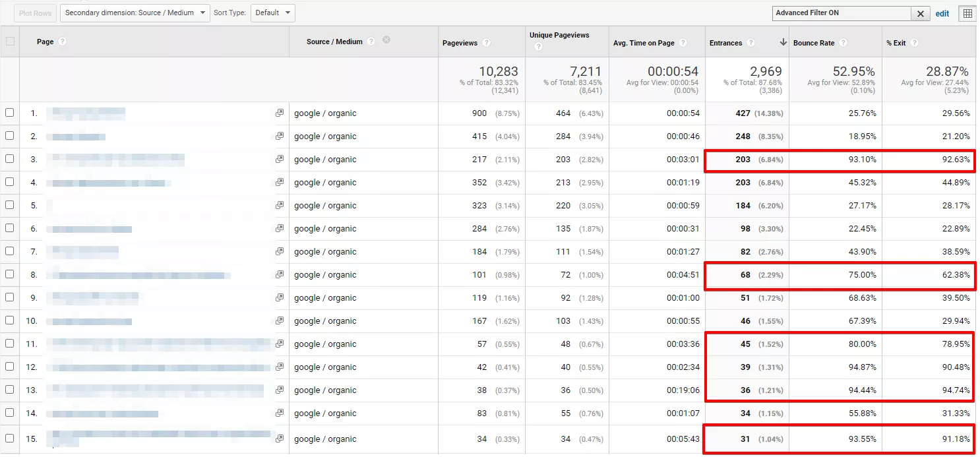The image size is (980, 457).
Task: Check the box for row 12
Action: point(10,367)
